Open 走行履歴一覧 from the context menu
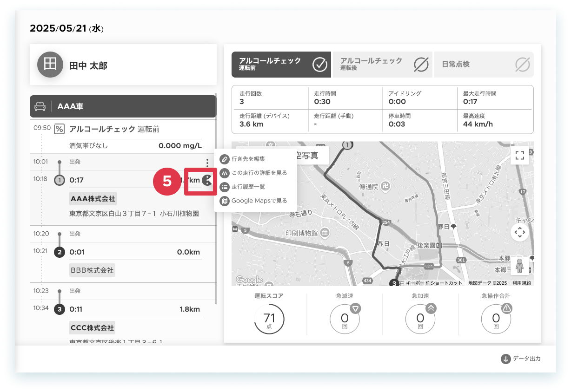The image size is (571, 392). pos(242,187)
